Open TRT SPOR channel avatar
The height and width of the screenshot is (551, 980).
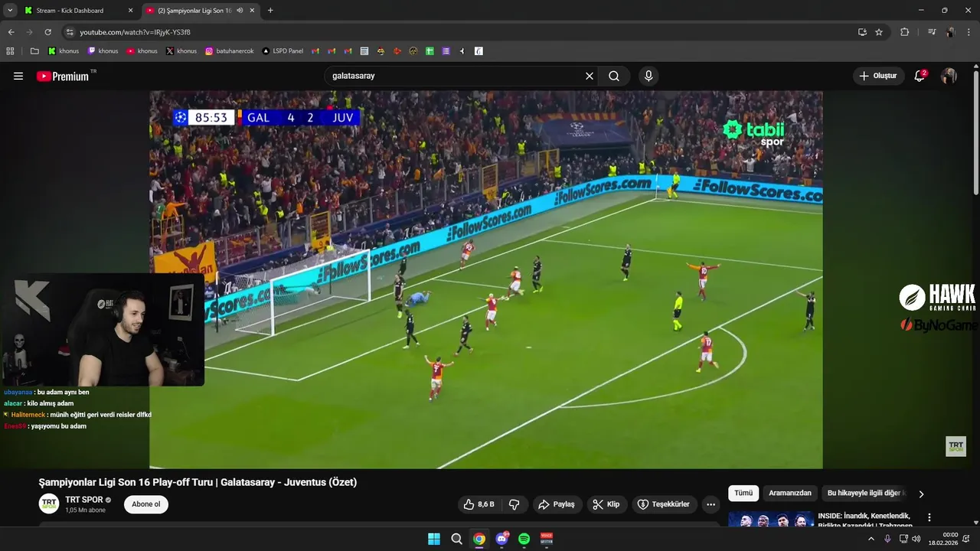click(49, 504)
